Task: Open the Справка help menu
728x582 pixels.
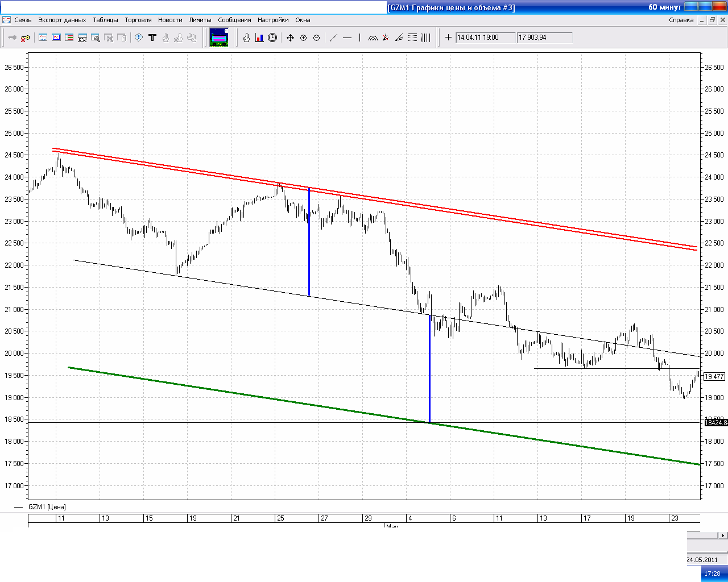Action: pos(681,20)
